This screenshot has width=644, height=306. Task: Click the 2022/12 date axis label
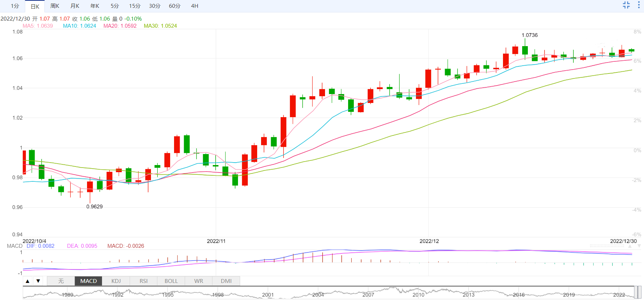[429, 241]
